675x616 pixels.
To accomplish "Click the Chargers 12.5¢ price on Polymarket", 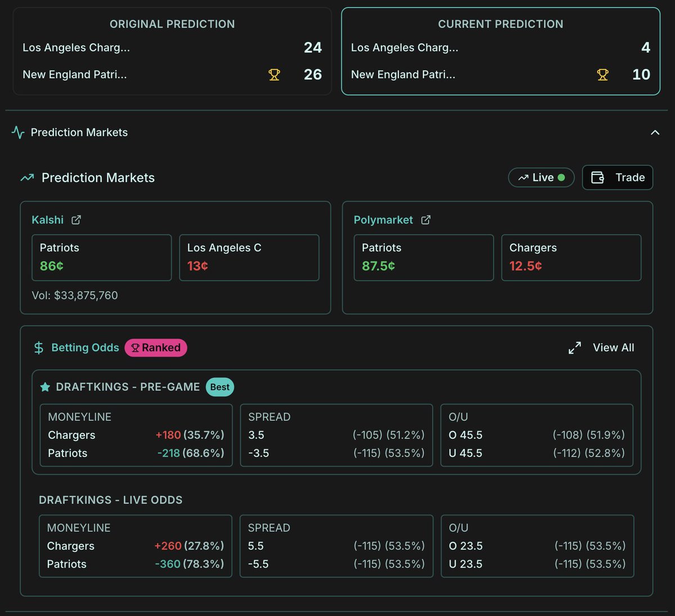I will coord(571,257).
